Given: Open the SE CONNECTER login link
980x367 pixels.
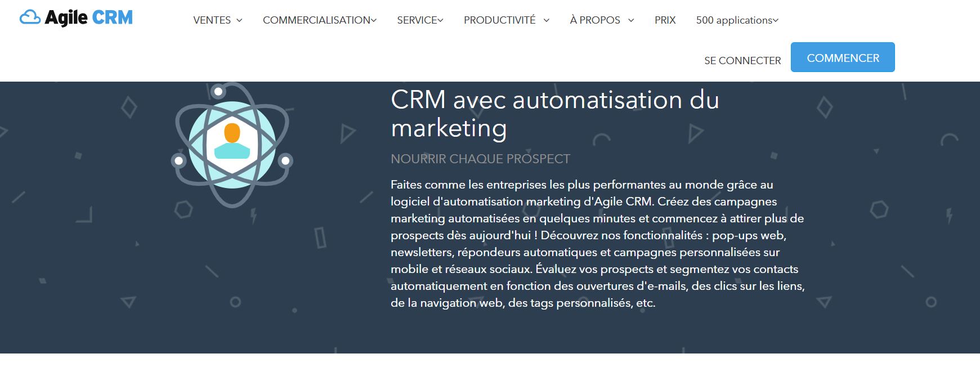Looking at the screenshot, I should [x=741, y=60].
